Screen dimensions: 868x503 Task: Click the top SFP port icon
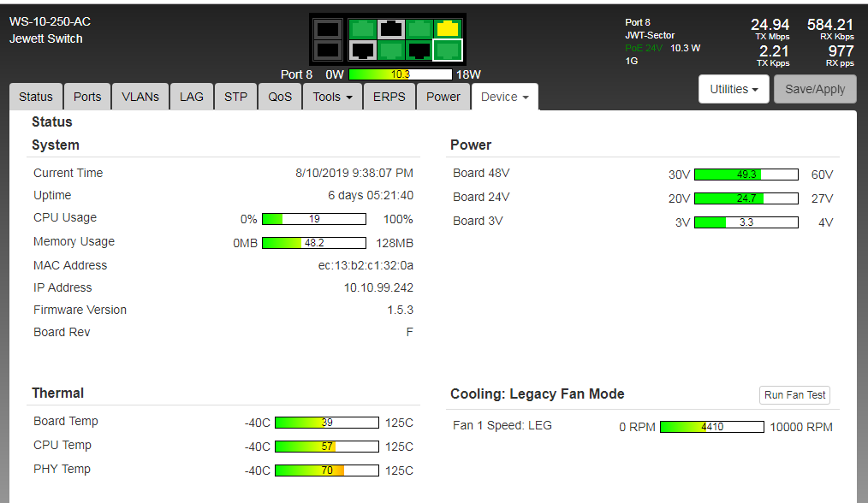[x=328, y=29]
